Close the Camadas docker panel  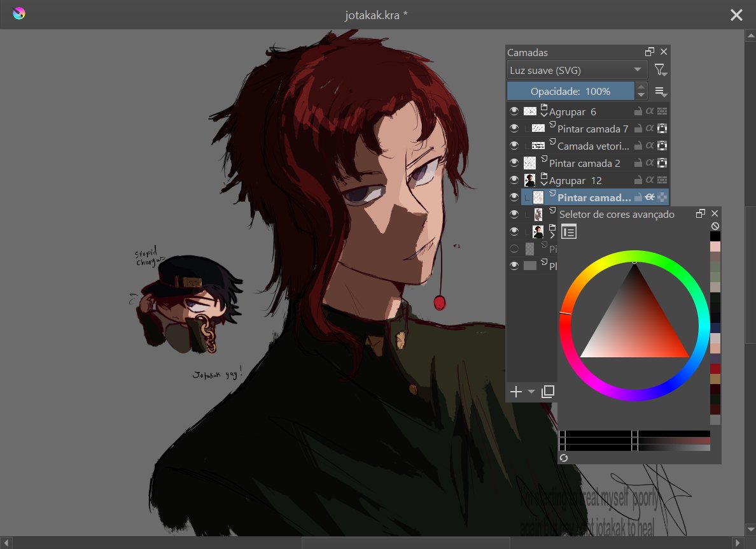click(664, 52)
